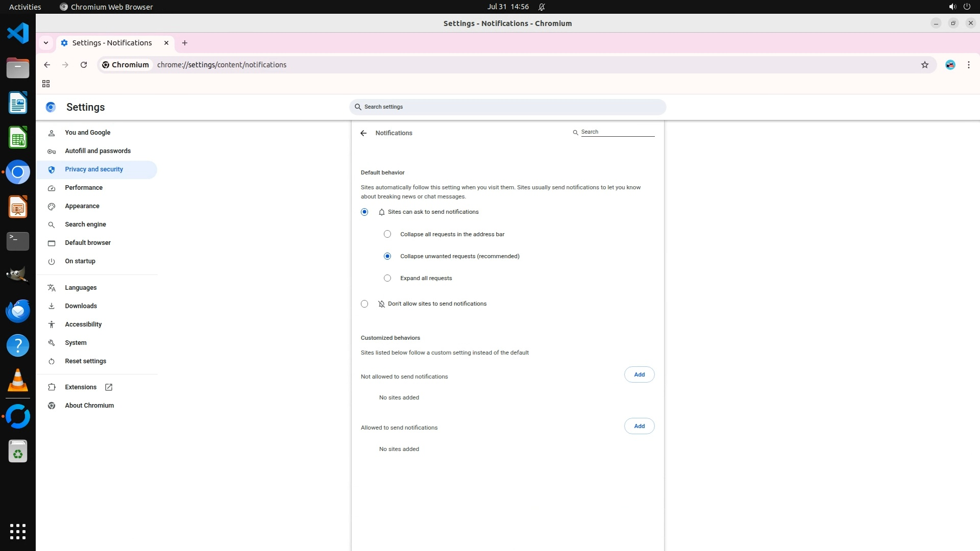
Task: Open the apps grid in bookmarks bar
Action: pos(46,84)
